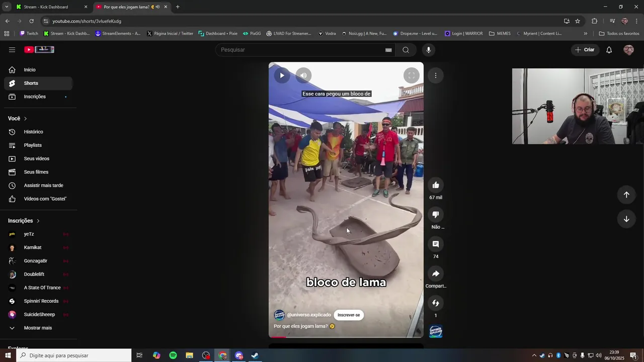Seek on the short's red progress bar
Image resolution: width=644 pixels, height=362 pixels.
point(346,337)
